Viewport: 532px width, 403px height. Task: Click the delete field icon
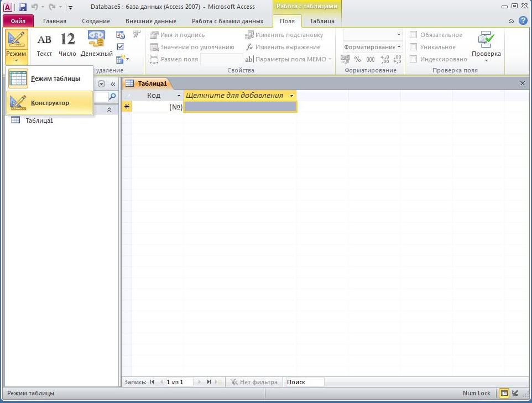137,34
